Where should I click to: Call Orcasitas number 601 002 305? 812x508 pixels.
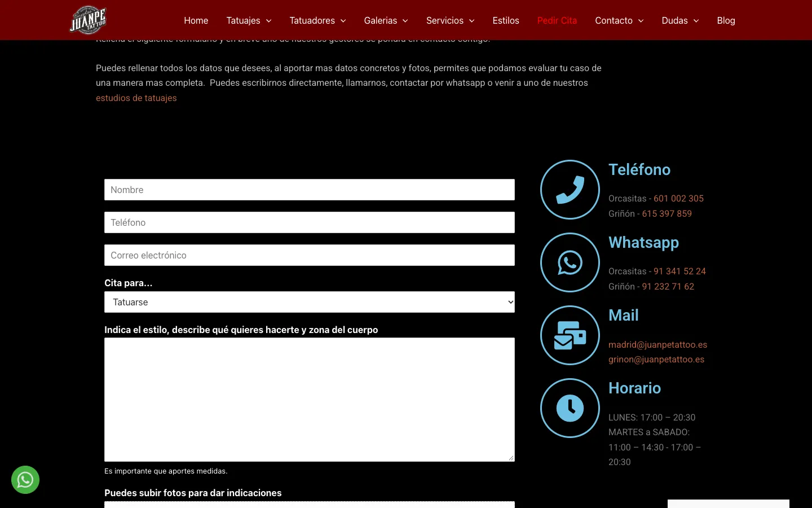point(678,199)
